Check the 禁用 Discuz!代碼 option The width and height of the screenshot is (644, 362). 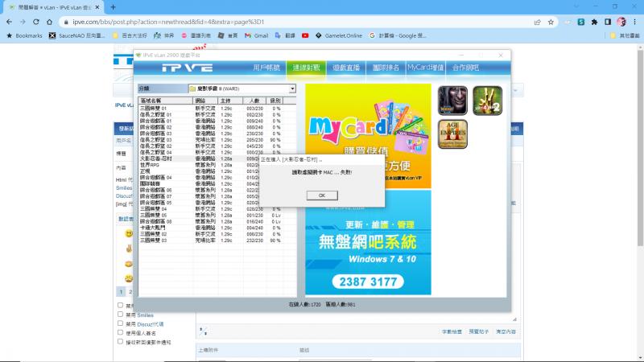pos(121,324)
